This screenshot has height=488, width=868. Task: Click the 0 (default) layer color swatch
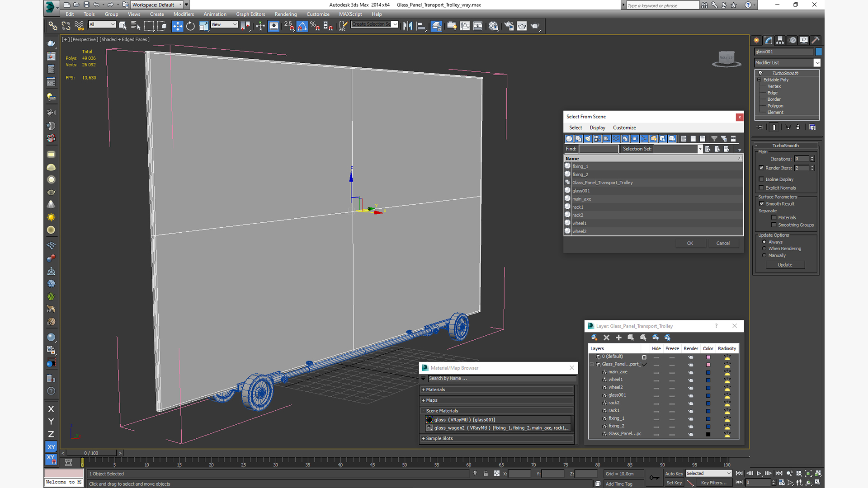708,357
